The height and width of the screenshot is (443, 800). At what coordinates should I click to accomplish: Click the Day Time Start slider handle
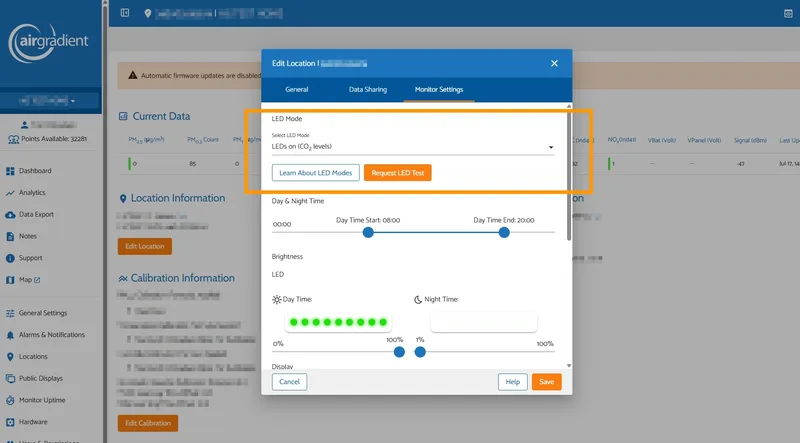368,233
